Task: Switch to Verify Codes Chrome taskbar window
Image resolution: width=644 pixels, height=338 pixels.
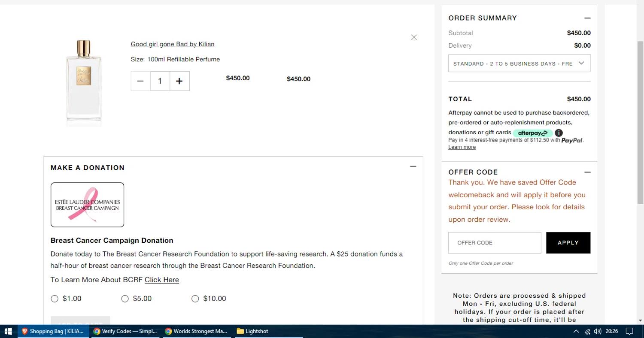Action: [125, 331]
